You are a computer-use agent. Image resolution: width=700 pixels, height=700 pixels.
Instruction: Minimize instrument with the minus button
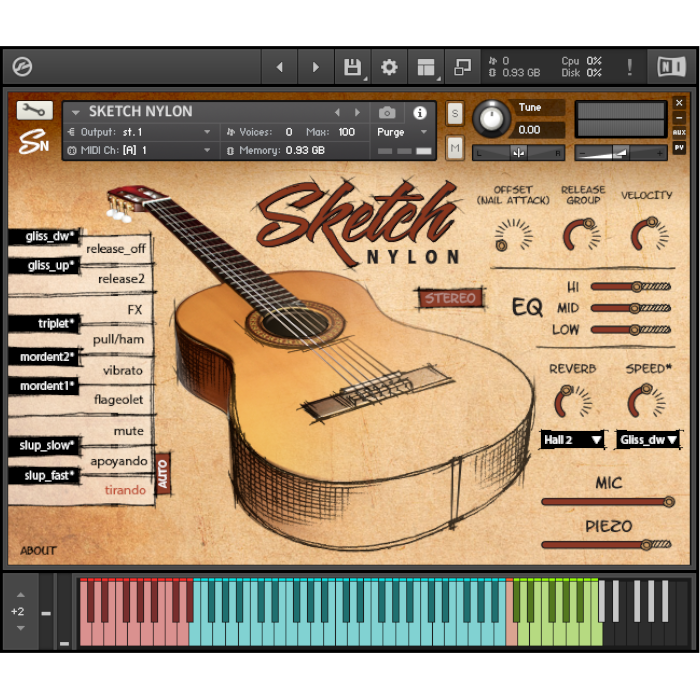coord(679,118)
